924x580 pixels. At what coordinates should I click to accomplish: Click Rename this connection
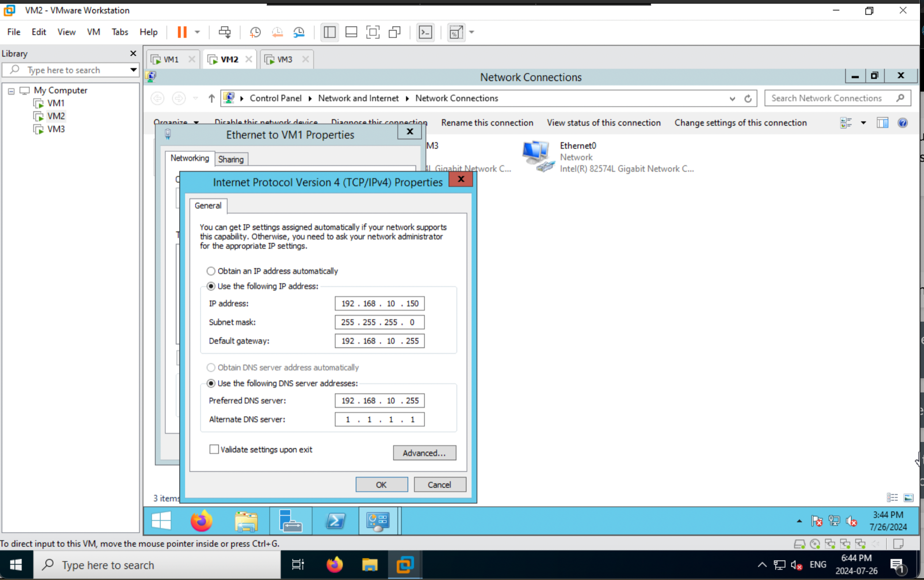pyautogui.click(x=487, y=123)
